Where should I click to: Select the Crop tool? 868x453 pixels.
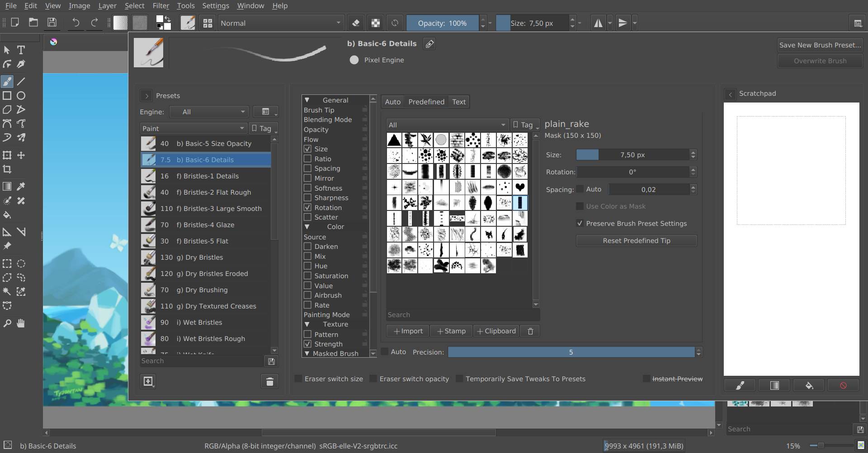coord(7,169)
